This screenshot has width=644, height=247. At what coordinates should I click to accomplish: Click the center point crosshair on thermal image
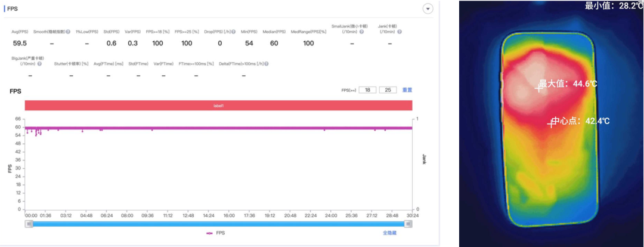(x=551, y=123)
